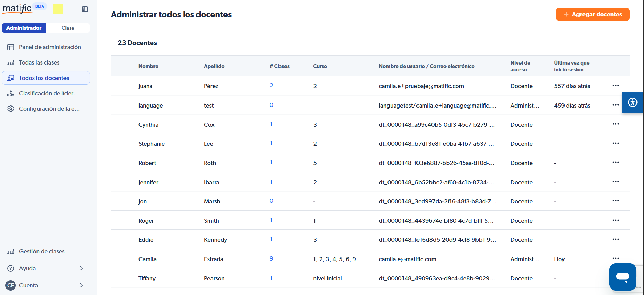Open the accessibility options widget

click(632, 102)
